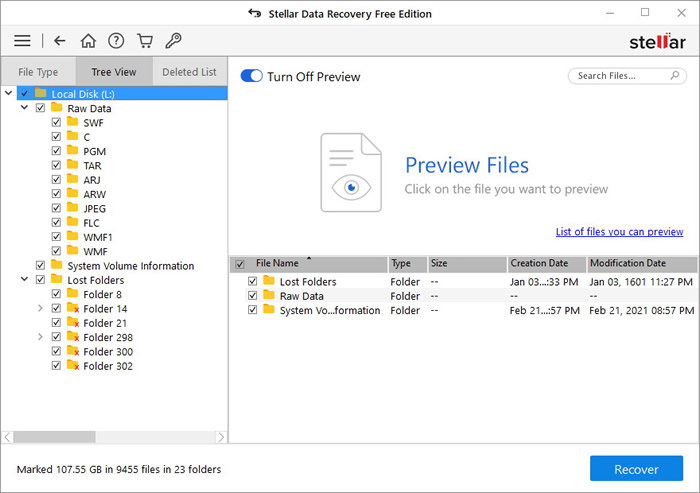This screenshot has width=700, height=493.
Task: Click the Recover button
Action: pyautogui.click(x=636, y=469)
